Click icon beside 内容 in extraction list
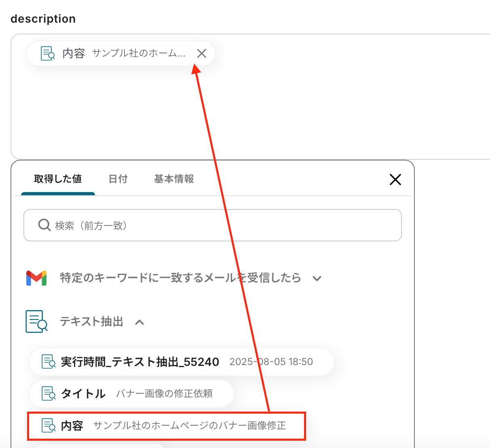Screen dimensions: 490x448 [x=49, y=425]
